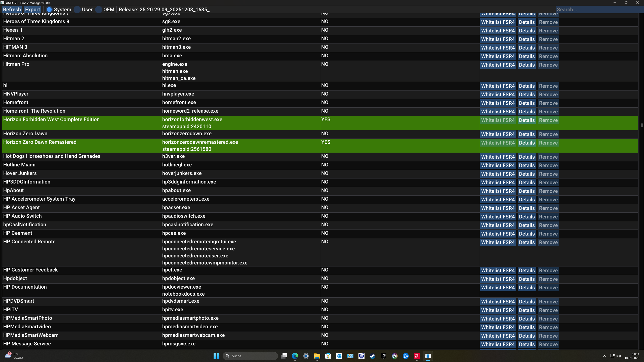Open Microsoft Edge from taskbar
This screenshot has height=362, width=644.
(295, 356)
